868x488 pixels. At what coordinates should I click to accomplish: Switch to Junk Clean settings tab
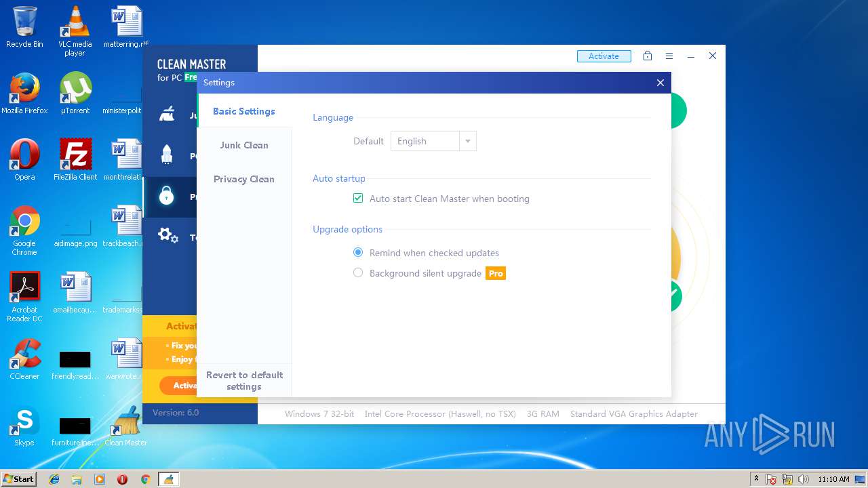tap(244, 145)
